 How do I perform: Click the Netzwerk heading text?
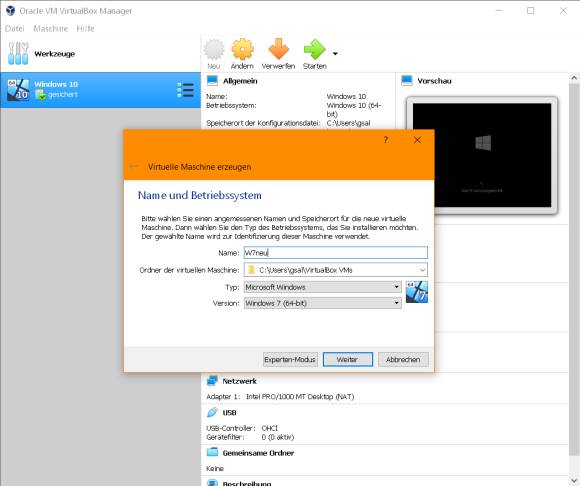(x=239, y=381)
